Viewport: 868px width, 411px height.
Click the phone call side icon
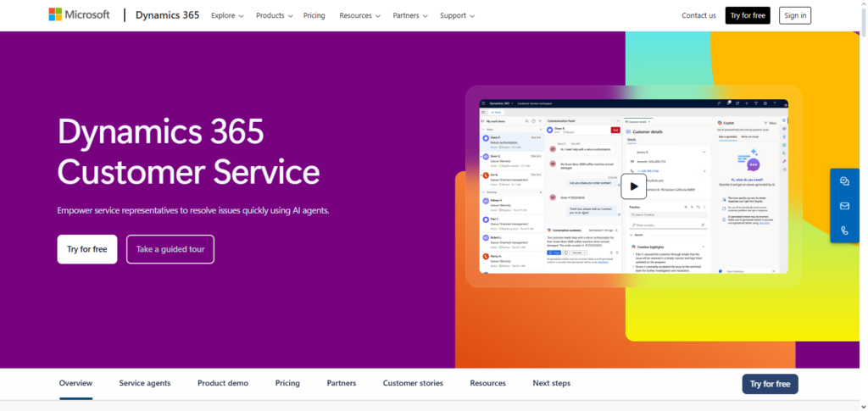click(844, 230)
